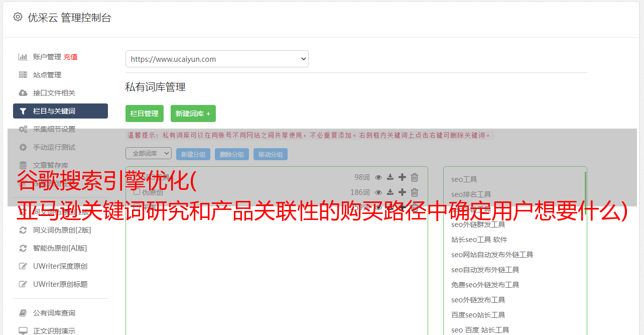Click the gears icon for 采集细节设置

pyautogui.click(x=23, y=129)
